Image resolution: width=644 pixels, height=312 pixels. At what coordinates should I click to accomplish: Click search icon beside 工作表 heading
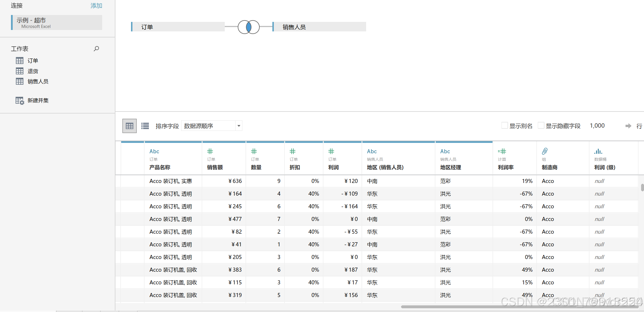[96, 49]
